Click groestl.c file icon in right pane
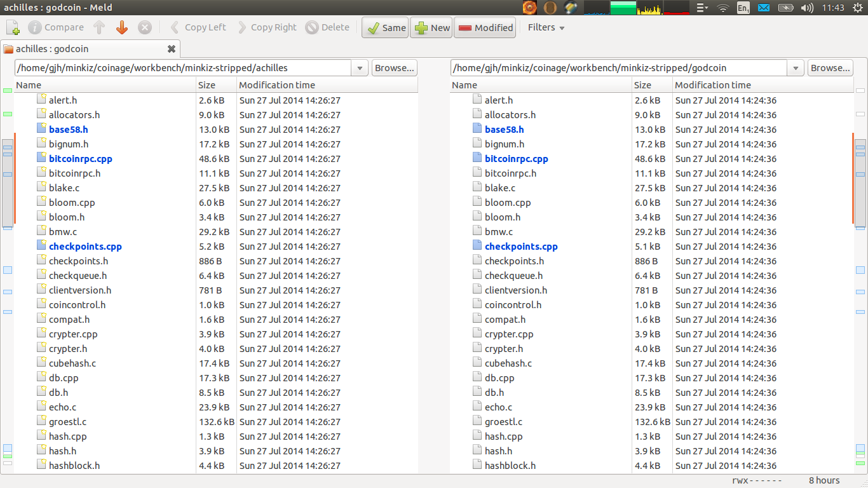This screenshot has width=868, height=488. [478, 421]
